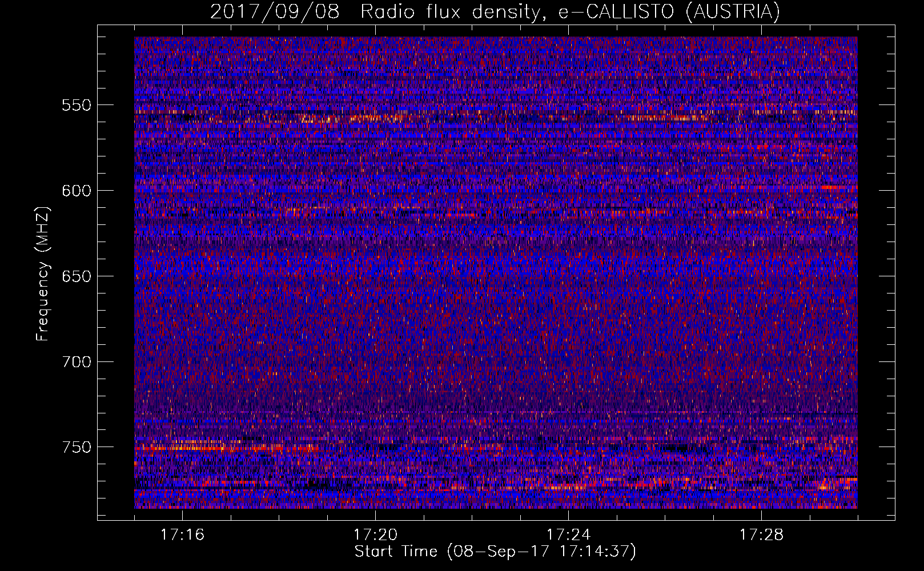Click the 'Frequency (MHZ)' axis label
The width and height of the screenshot is (924, 571).
click(x=43, y=274)
